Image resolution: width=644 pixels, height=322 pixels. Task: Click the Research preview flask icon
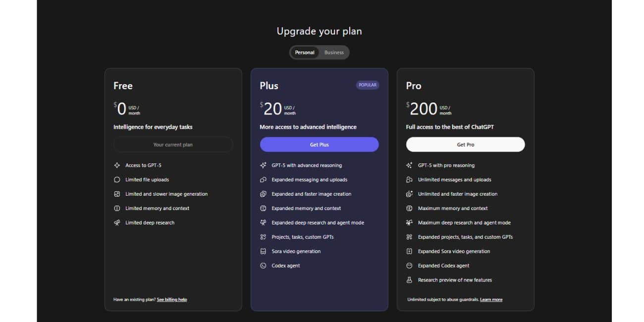[x=409, y=280]
